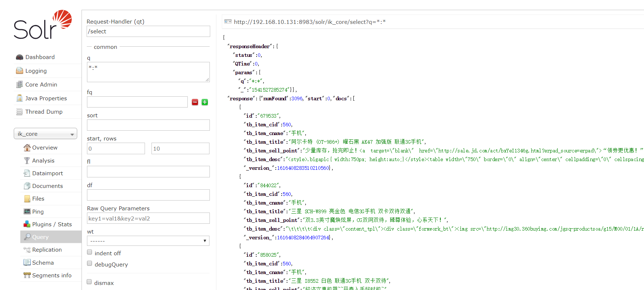Screen dimensions: 644x290
Task: Select the Query menu entry
Action: [x=40, y=237]
